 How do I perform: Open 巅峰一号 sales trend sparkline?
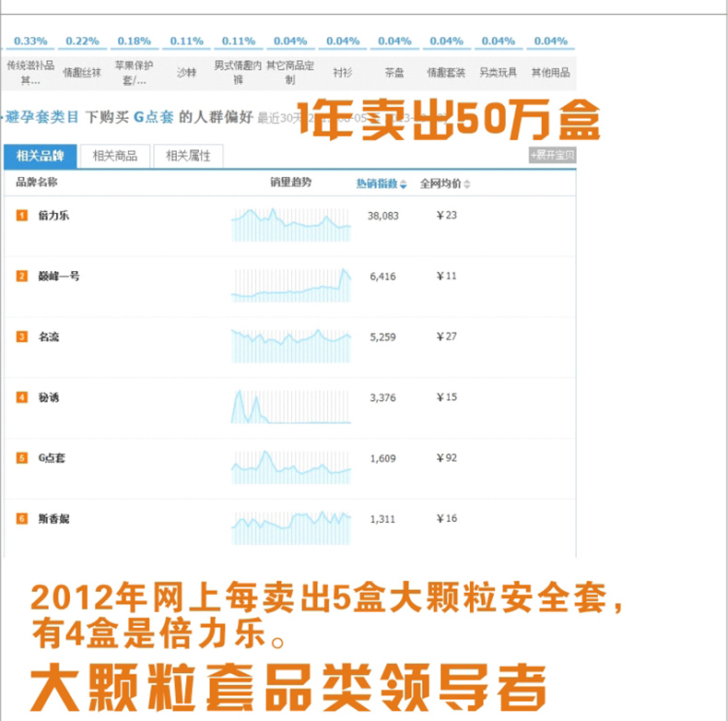click(x=291, y=285)
